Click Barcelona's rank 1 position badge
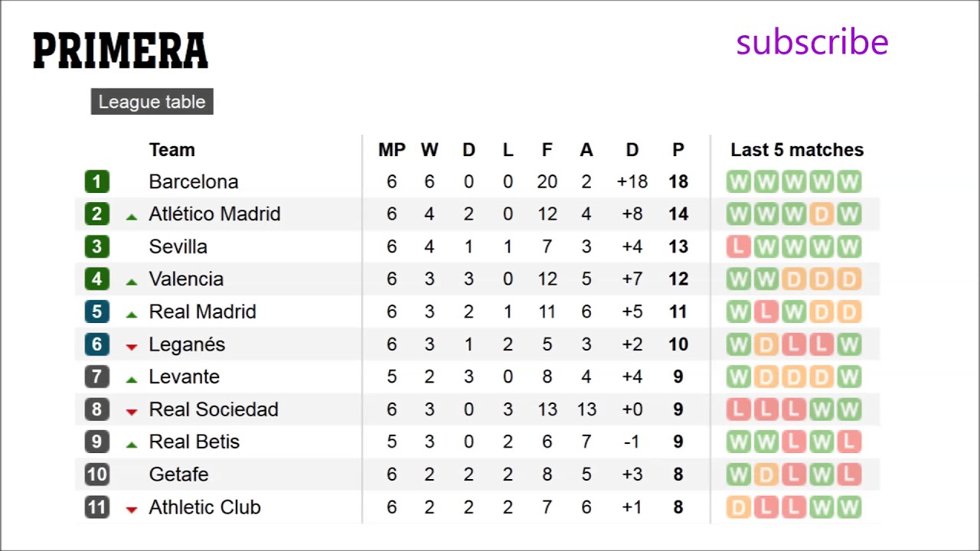 [96, 182]
